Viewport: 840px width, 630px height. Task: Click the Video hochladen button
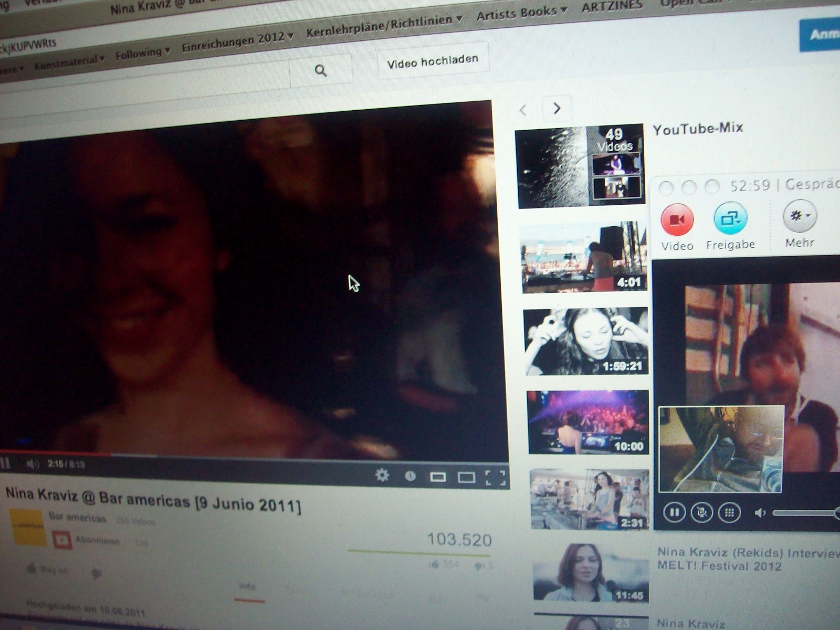[x=433, y=61]
